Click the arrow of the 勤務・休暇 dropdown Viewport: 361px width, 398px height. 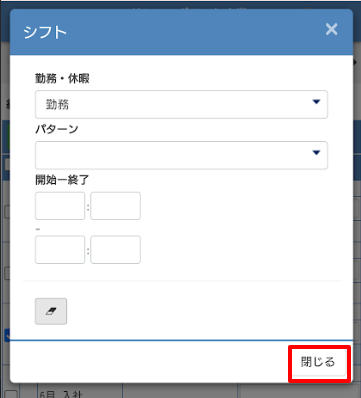[316, 102]
